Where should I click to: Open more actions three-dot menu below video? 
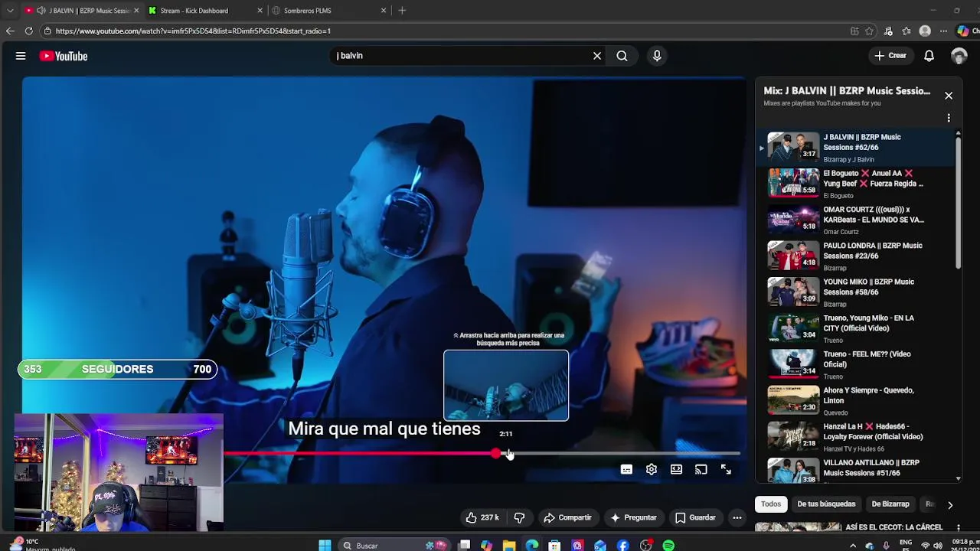tap(737, 518)
